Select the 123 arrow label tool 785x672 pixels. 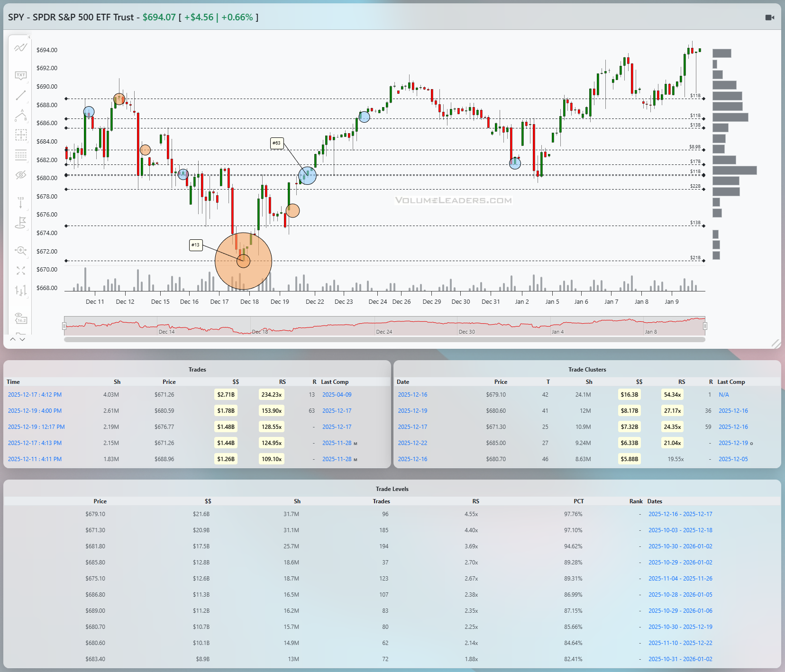(x=20, y=202)
